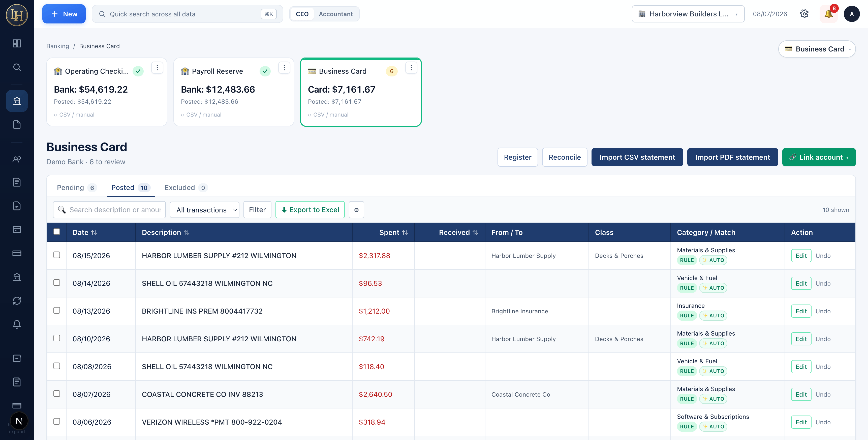Switch to Posted tab

tap(131, 188)
